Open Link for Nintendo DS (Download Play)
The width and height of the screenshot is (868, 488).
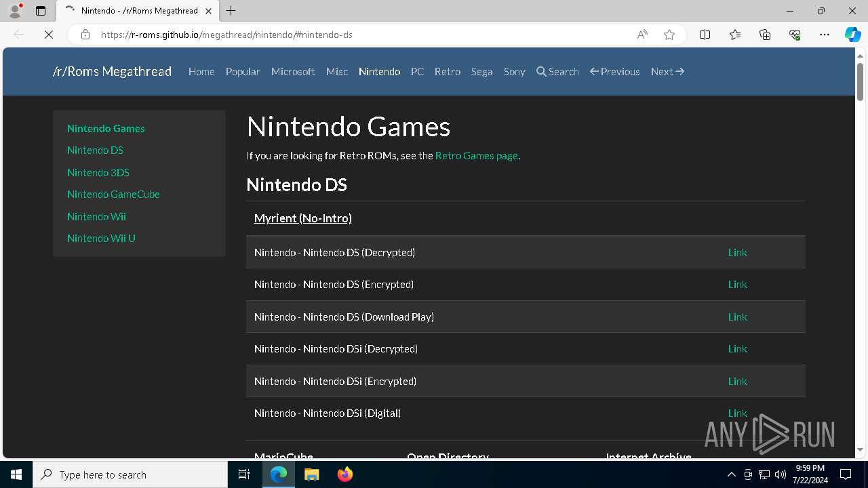click(x=738, y=317)
